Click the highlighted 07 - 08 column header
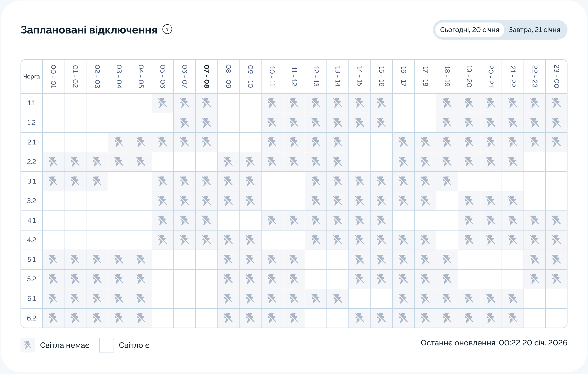 (206, 76)
